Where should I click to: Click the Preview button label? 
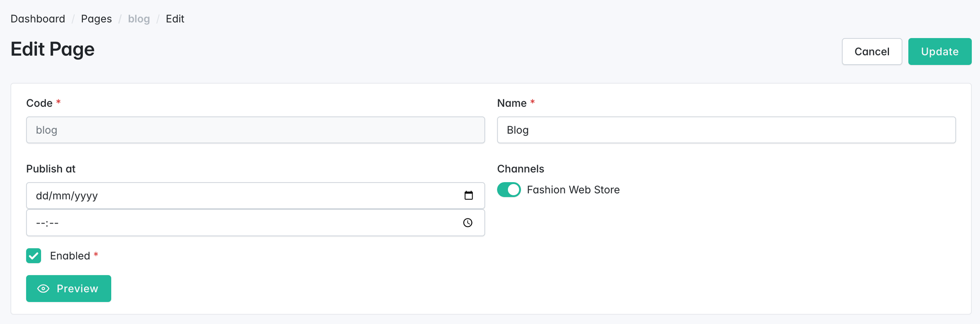[x=77, y=289]
